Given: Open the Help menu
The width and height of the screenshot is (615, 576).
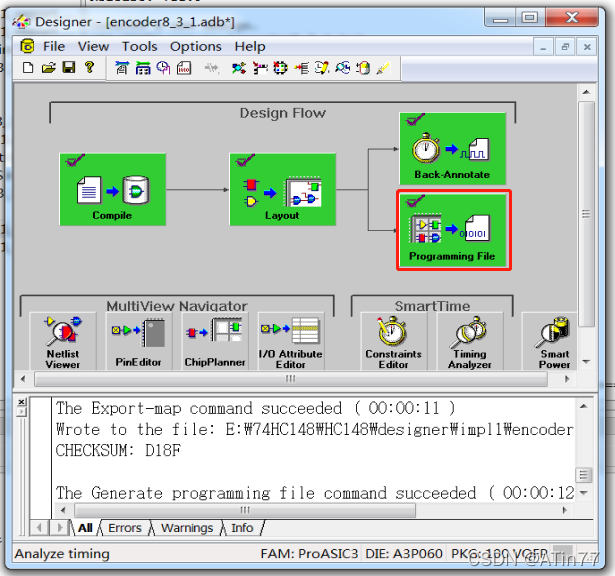Looking at the screenshot, I should tap(250, 47).
